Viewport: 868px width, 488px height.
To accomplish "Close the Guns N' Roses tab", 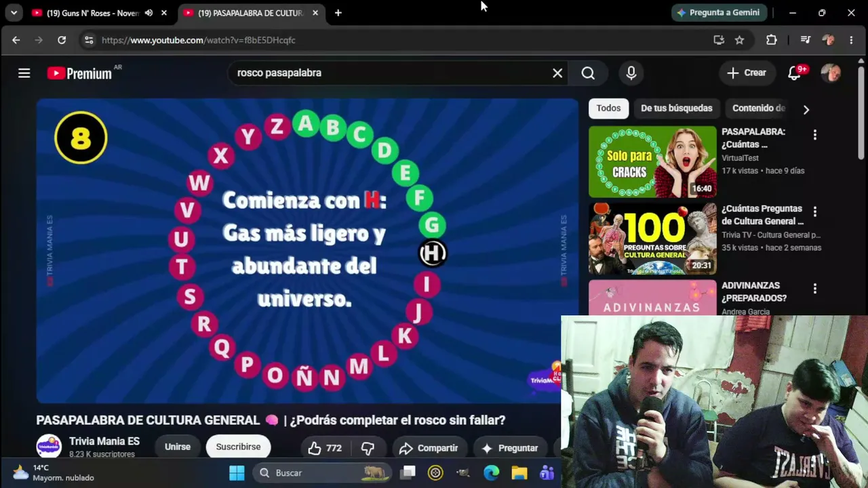I will coord(164,13).
